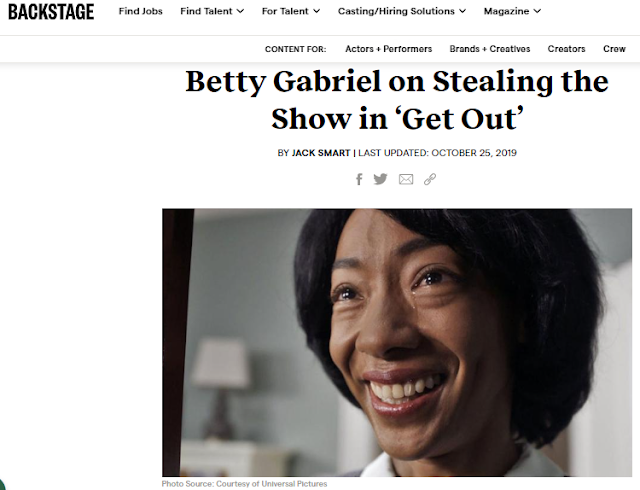
Task: Expand the For Talent chevron
Action: click(316, 11)
